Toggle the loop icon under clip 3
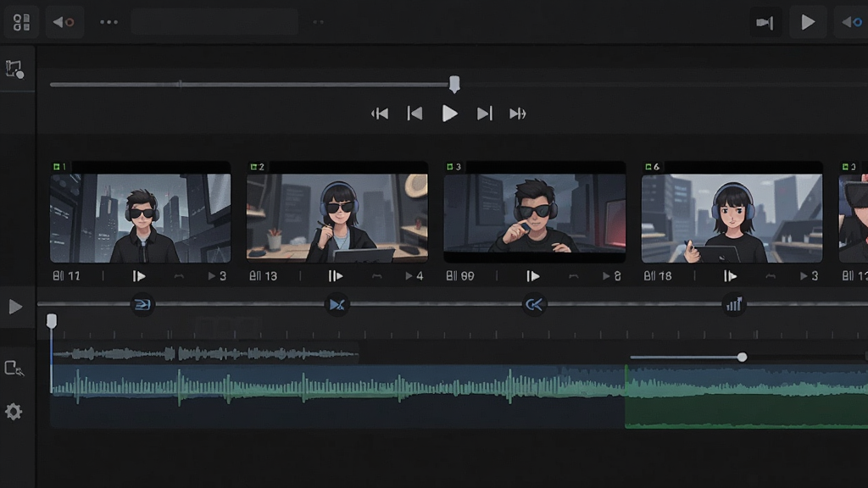Viewport: 868px width, 488px height. 574,276
